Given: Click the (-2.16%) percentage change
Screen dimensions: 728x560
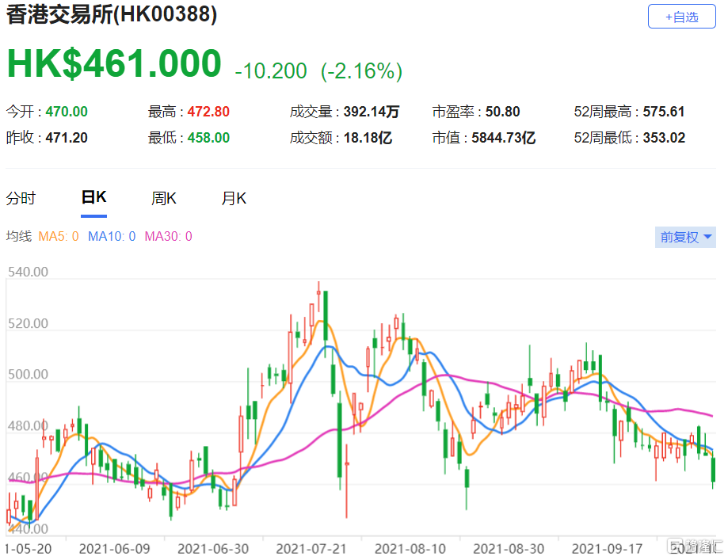Looking at the screenshot, I should pyautogui.click(x=362, y=71).
